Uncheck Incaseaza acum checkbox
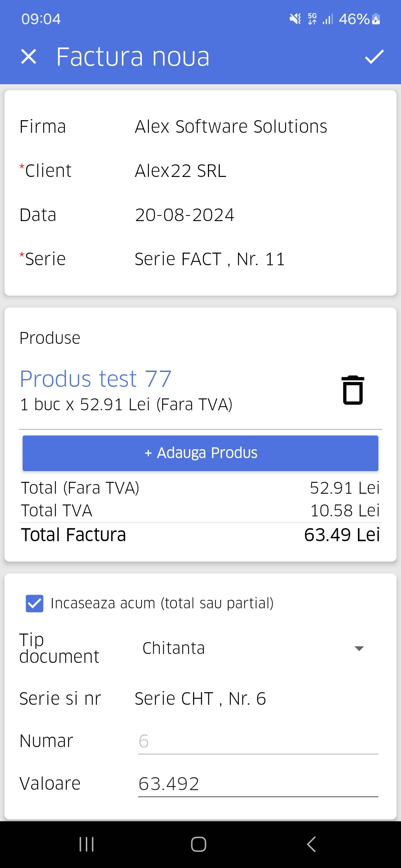 [x=35, y=604]
